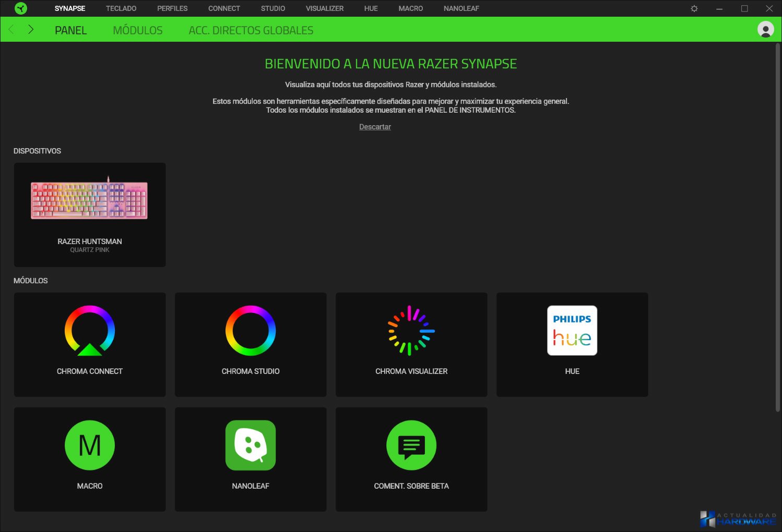Open the Chroma Visualizer module icon
Image resolution: width=782 pixels, height=532 pixels.
[411, 331]
